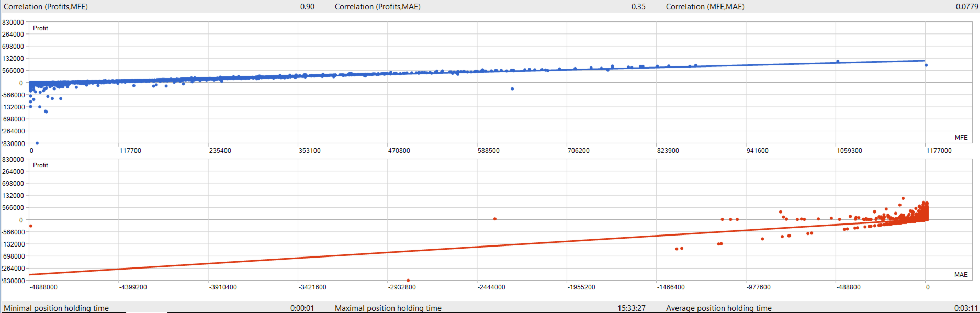Click the 0.35 correlation value
Image resolution: width=980 pixels, height=313 pixels.
[x=638, y=7]
